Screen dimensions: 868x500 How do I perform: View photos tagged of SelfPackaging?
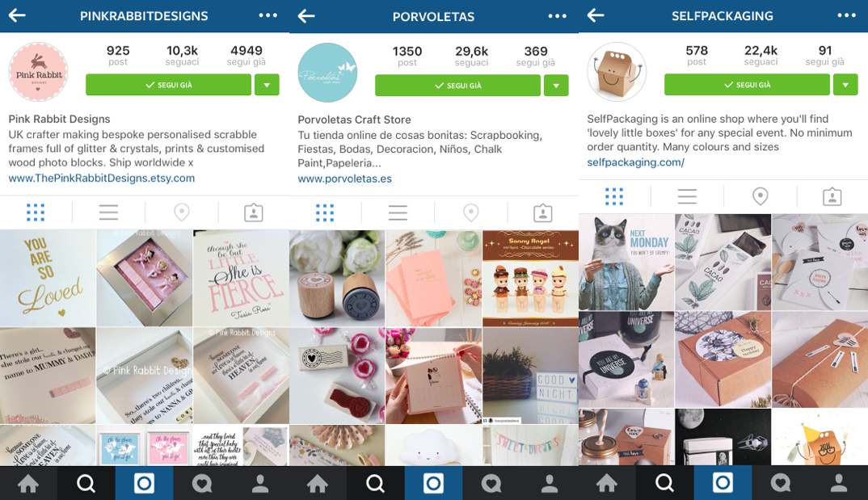coord(832,196)
